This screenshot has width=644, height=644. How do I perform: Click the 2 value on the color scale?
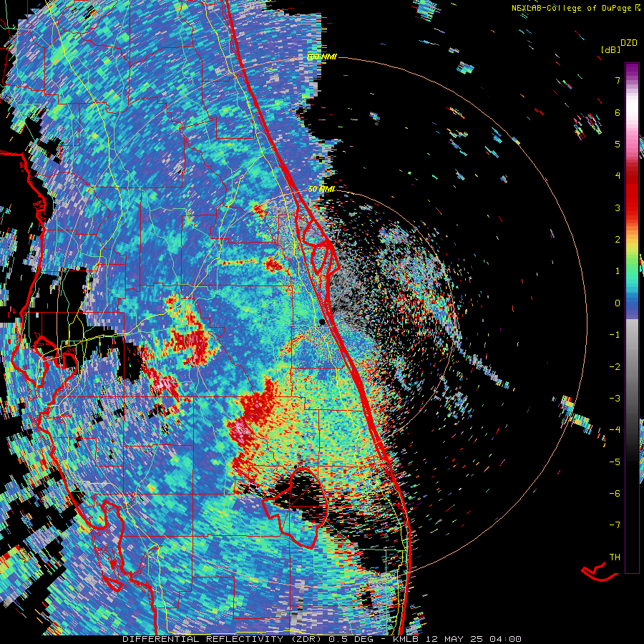[618, 240]
